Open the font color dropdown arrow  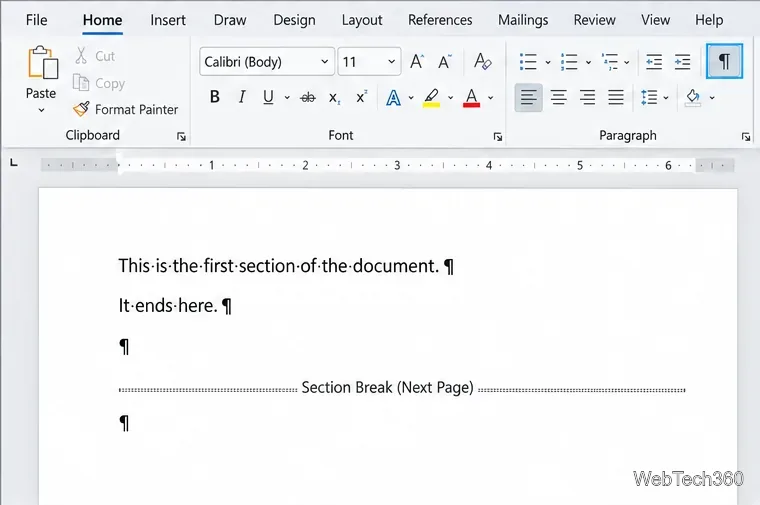[491, 98]
